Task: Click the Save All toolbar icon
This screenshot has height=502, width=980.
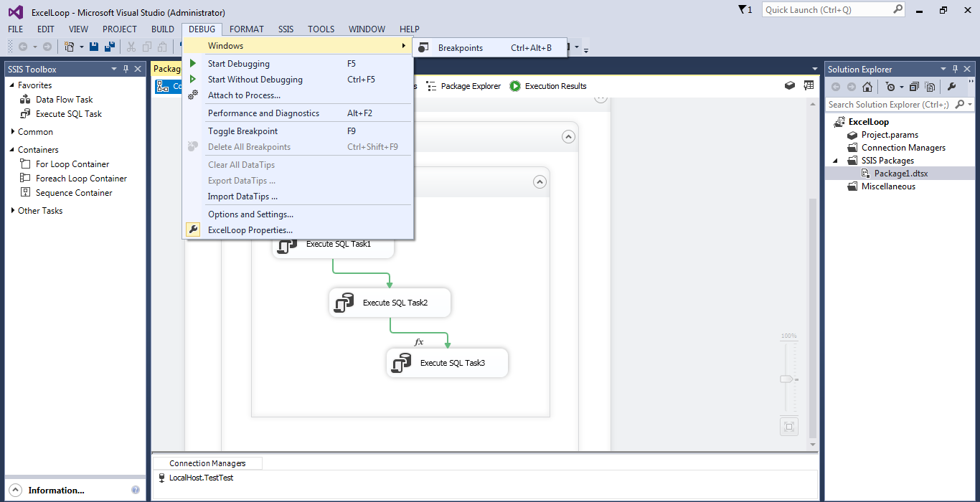Action: (x=109, y=47)
